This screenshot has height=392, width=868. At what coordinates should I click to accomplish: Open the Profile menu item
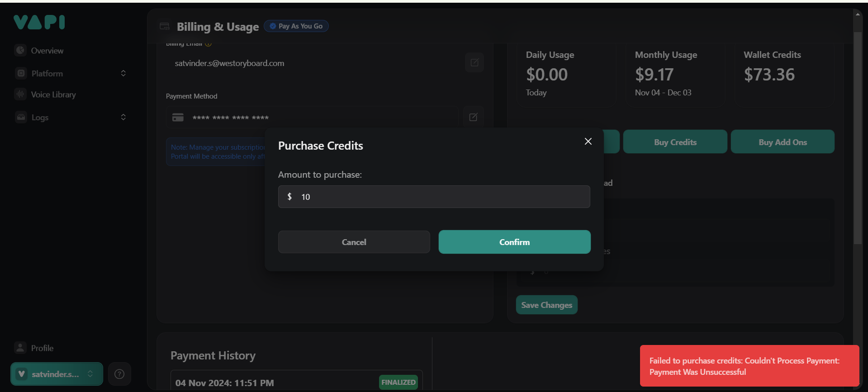tap(42, 348)
